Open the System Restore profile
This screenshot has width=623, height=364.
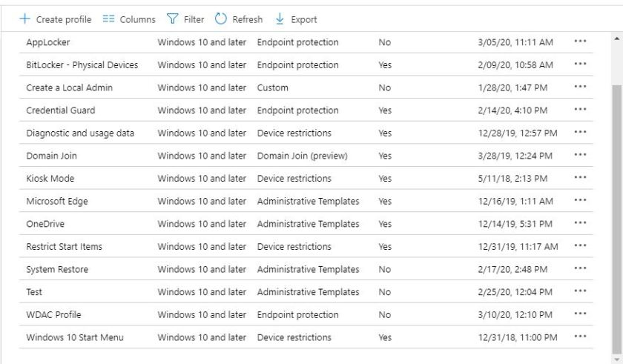(x=57, y=269)
